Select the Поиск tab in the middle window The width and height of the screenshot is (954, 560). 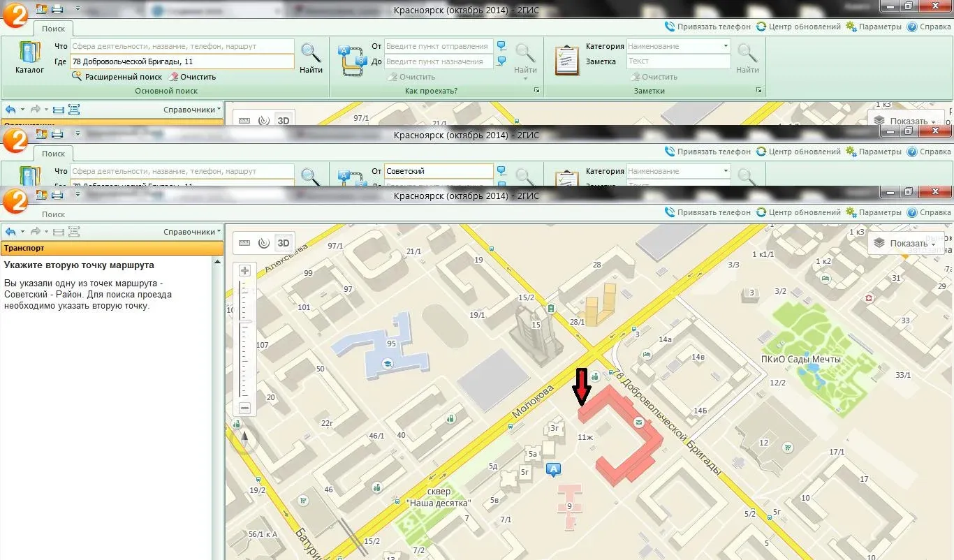[x=53, y=154]
